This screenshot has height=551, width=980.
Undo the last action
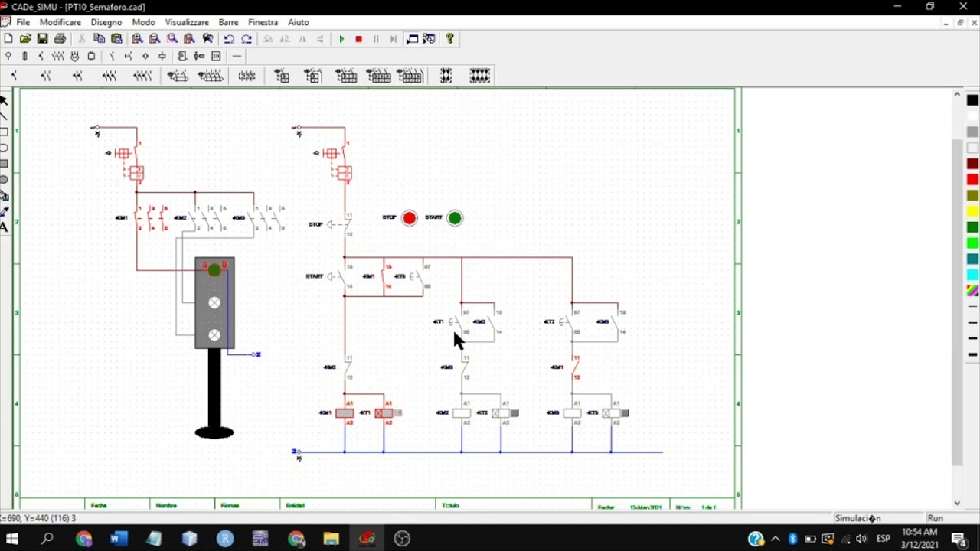(229, 39)
